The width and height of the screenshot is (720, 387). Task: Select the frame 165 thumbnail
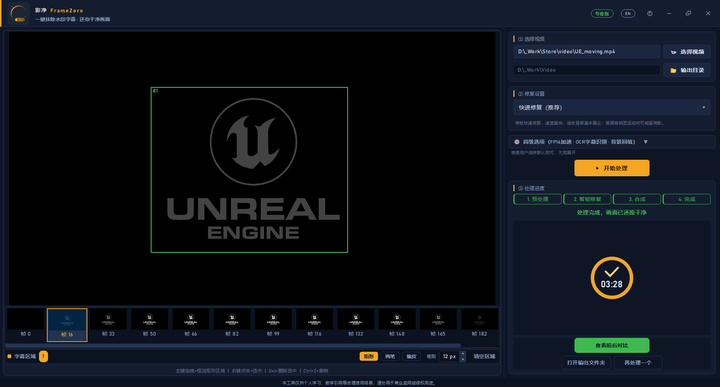[x=438, y=324]
